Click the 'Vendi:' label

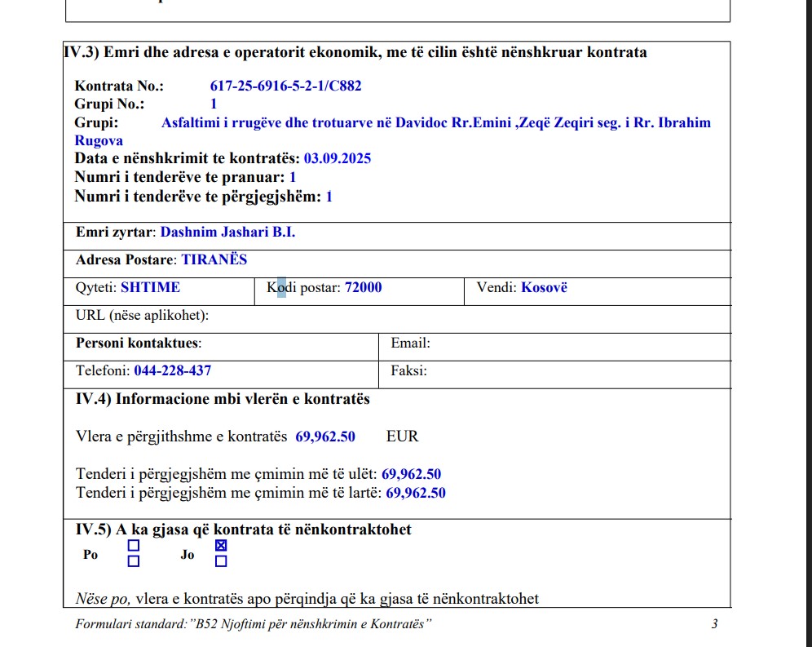(x=496, y=288)
